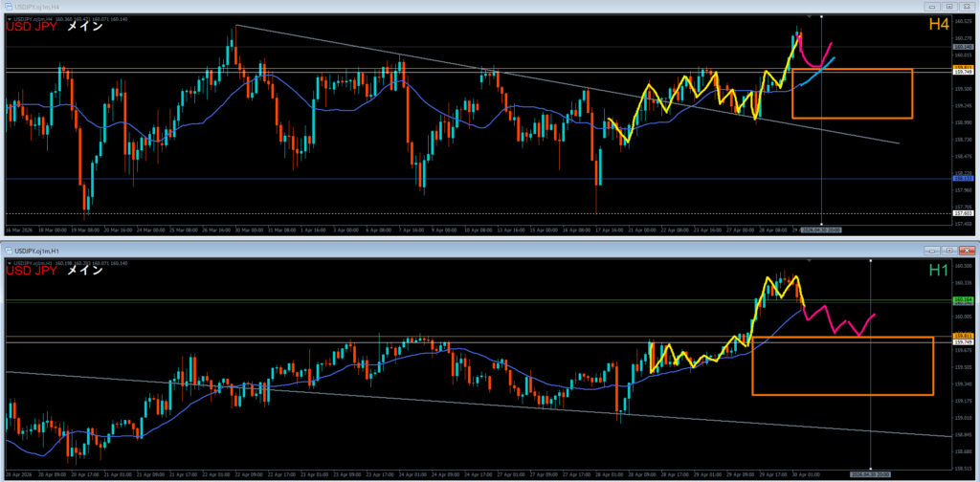This screenshot has width=980, height=482.
Task: Click the 160.140 current price tag on H4 axis
Action: click(x=963, y=46)
